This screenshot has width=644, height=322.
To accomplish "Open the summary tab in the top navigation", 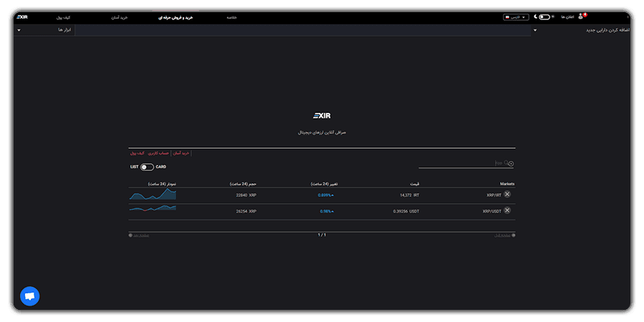I will [x=232, y=18].
